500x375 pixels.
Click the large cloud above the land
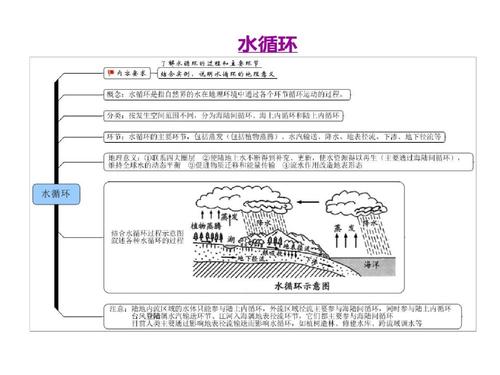(x=244, y=200)
